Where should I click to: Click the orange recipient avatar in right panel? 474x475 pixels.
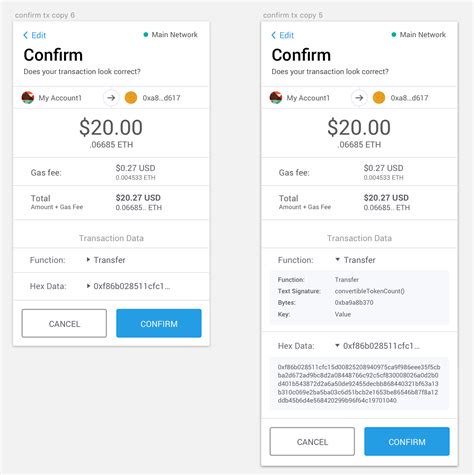click(x=379, y=98)
